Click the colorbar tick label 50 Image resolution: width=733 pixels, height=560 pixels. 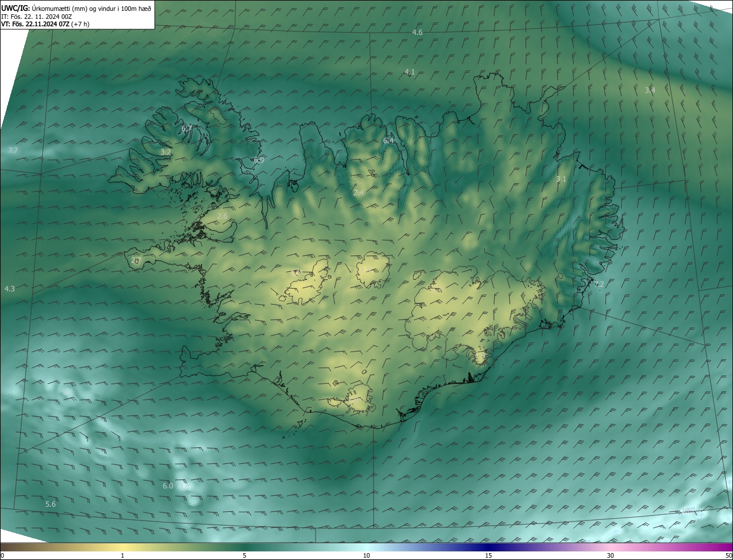click(x=728, y=556)
